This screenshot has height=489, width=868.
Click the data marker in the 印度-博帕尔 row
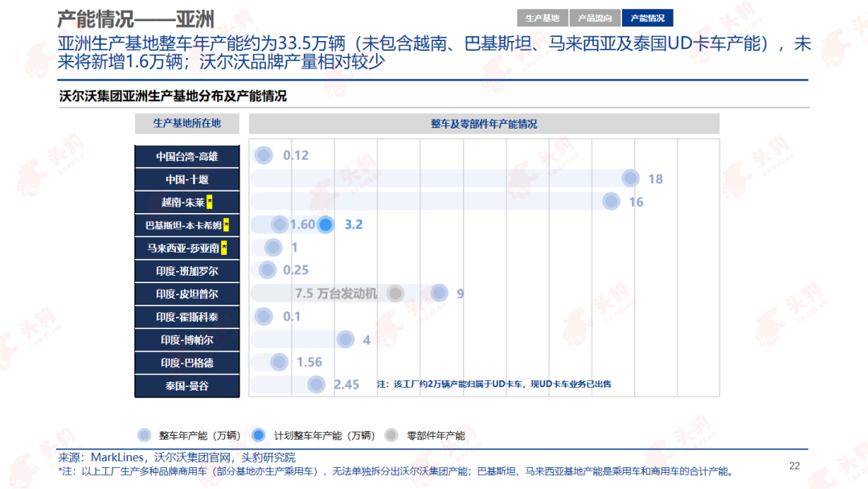346,339
